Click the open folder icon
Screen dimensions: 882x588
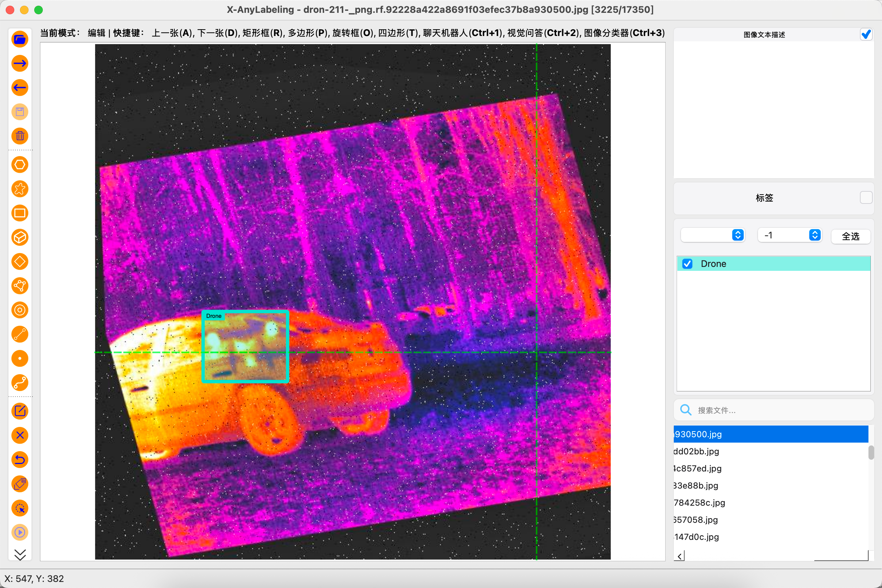[20, 39]
